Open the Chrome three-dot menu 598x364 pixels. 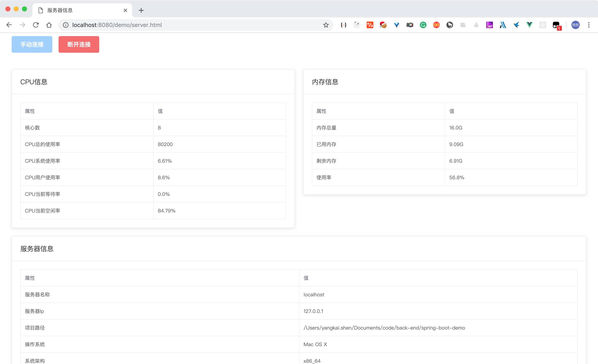589,25
